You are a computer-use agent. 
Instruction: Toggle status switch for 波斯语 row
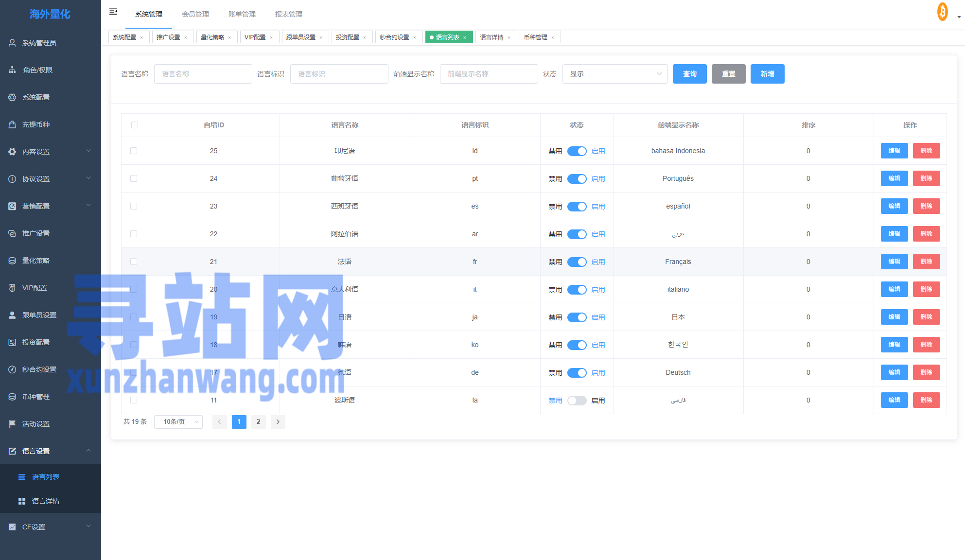577,401
